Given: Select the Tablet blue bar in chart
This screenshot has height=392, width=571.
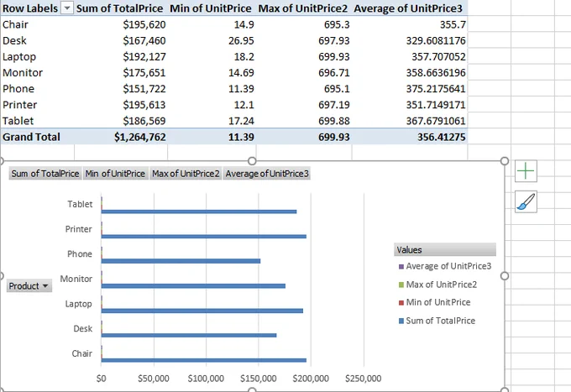Looking at the screenshot, I should click(199, 212).
